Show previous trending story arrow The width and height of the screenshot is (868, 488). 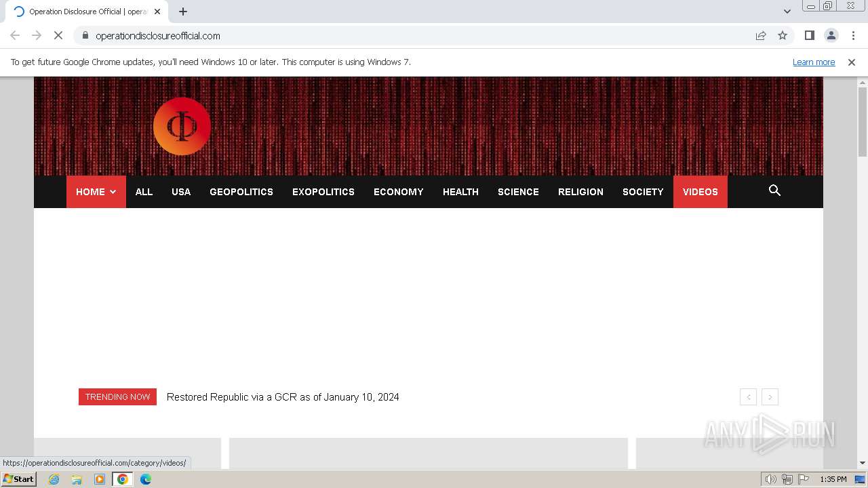coord(749,397)
